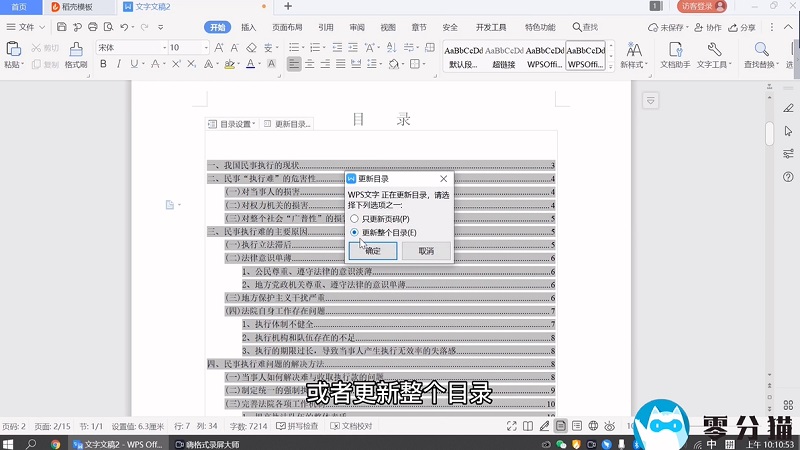This screenshot has height=450, width=800.
Task: Click the Bold formatting icon
Action: click(103, 65)
